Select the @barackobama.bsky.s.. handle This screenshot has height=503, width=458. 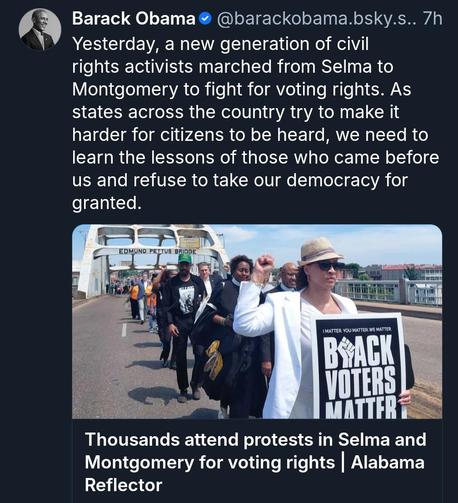[316, 19]
